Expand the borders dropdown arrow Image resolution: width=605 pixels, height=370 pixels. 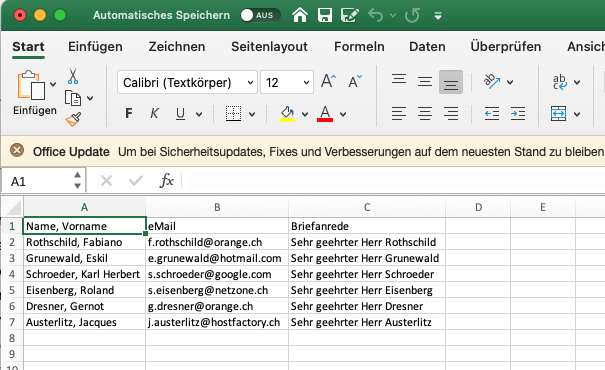(x=252, y=114)
